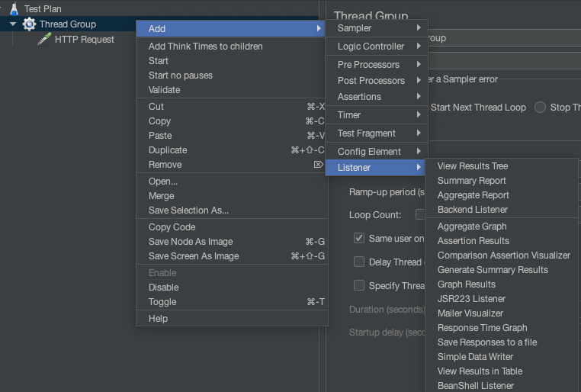The image size is (581, 392).
Task: Click Save Node As Image
Action: [233, 242]
